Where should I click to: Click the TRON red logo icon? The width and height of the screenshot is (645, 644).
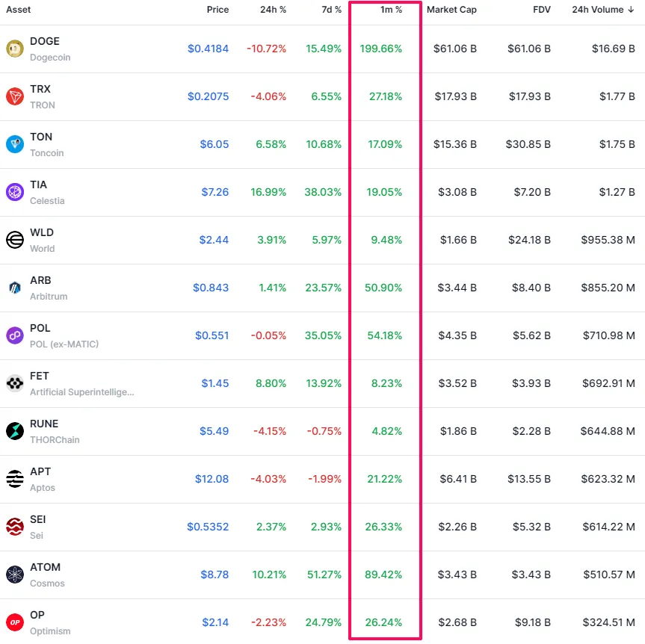[15, 96]
